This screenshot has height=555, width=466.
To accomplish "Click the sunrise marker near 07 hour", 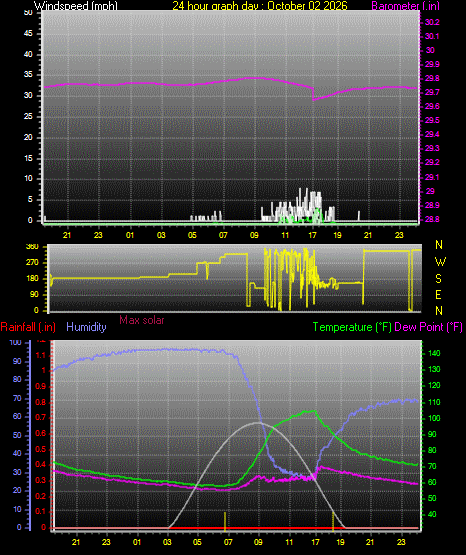I will coord(225,521).
